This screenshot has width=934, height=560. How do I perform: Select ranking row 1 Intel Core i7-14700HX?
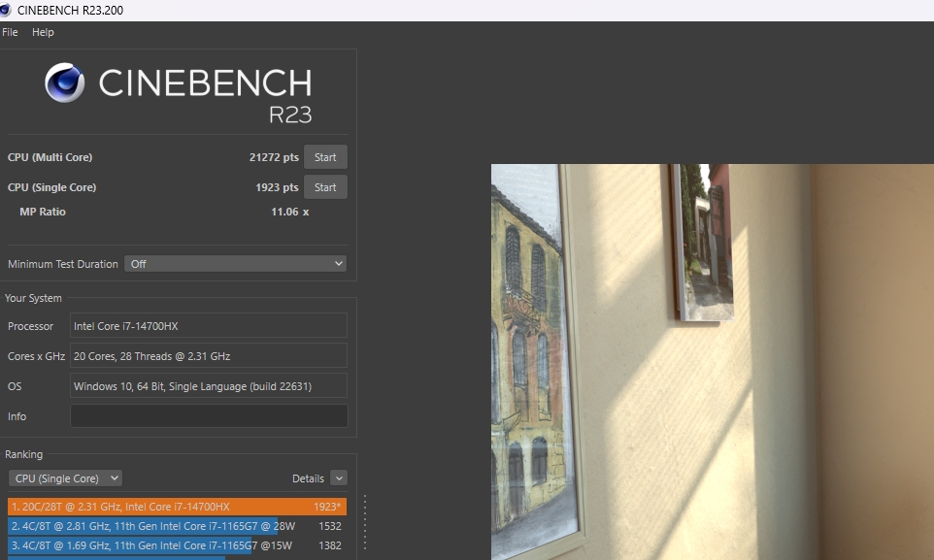tap(177, 507)
